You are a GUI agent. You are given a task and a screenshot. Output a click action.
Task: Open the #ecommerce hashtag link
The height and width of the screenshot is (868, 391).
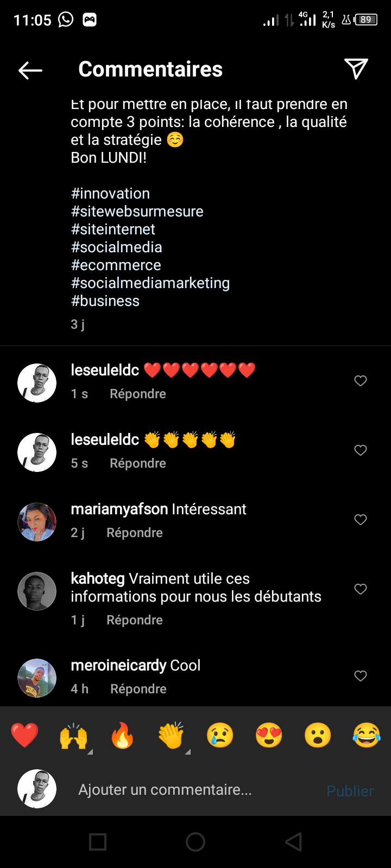[116, 265]
